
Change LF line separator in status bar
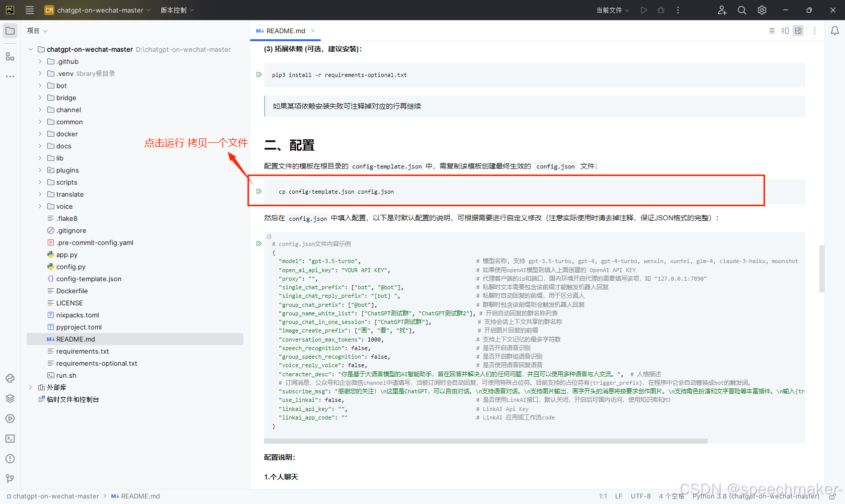click(619, 496)
